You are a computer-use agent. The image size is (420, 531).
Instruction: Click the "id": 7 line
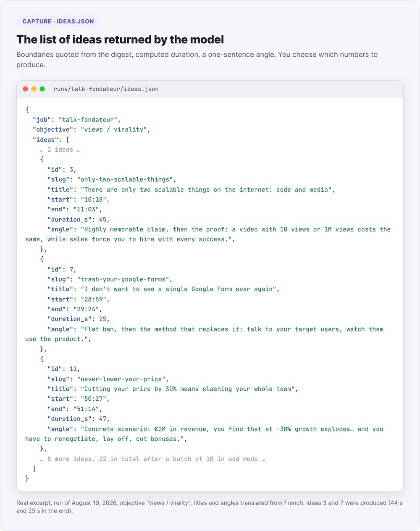(62, 269)
